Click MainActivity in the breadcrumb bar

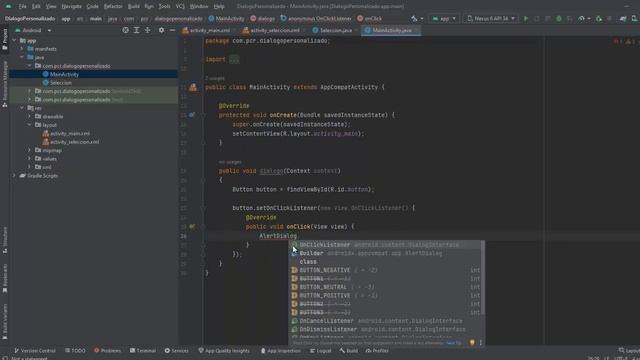tap(227, 18)
